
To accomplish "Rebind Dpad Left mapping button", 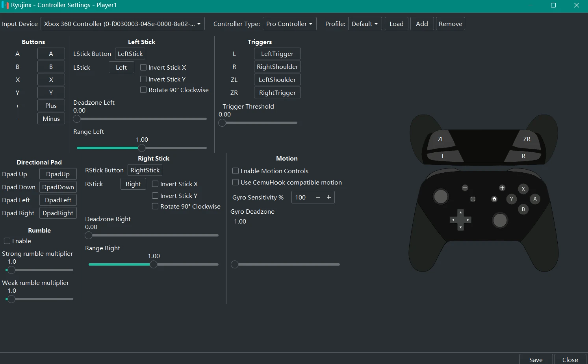I will click(x=58, y=200).
